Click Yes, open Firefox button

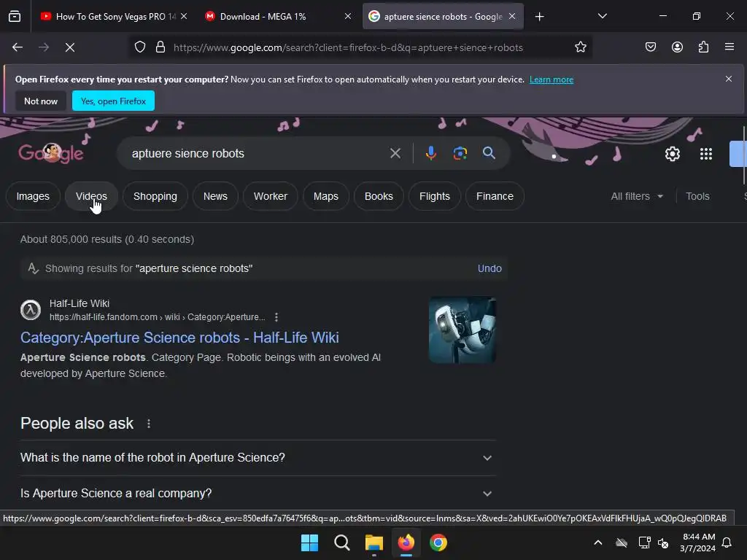point(113,101)
